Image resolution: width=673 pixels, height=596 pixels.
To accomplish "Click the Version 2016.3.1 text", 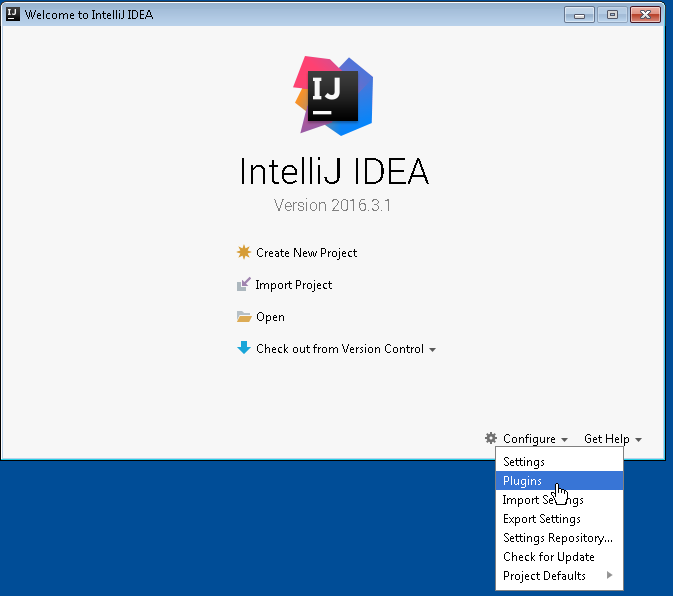I will (333, 205).
